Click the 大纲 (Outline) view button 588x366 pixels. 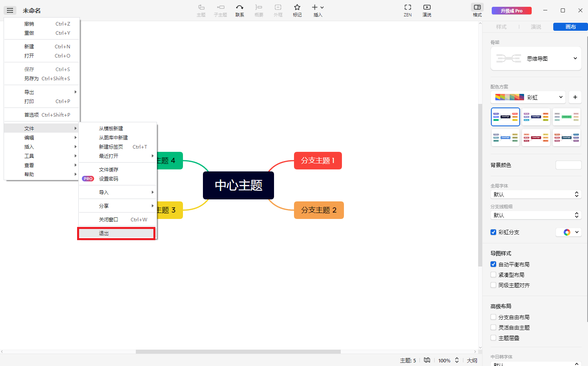[x=472, y=360]
